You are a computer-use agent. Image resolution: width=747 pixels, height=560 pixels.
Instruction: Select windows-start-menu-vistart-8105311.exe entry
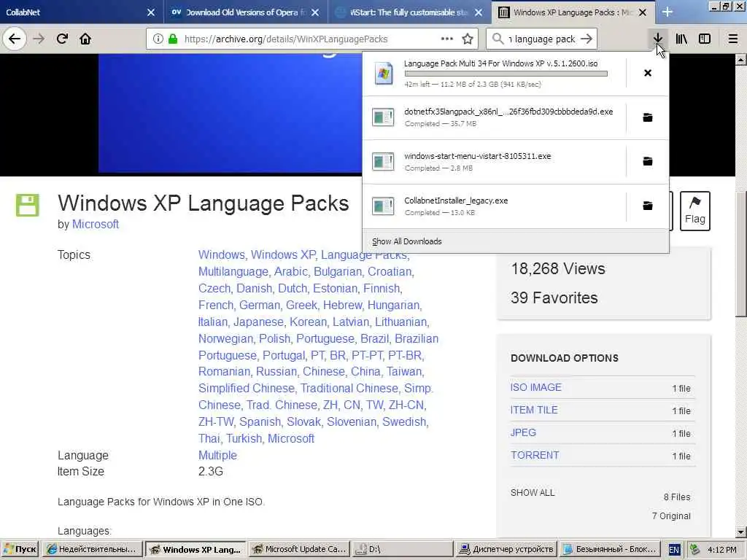tap(494, 161)
